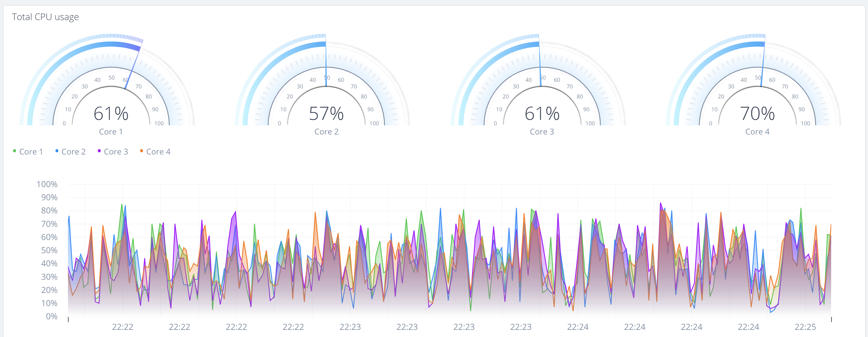Image resolution: width=868 pixels, height=337 pixels.
Task: Click the 40% label on chart y-axis
Action: tap(49, 263)
